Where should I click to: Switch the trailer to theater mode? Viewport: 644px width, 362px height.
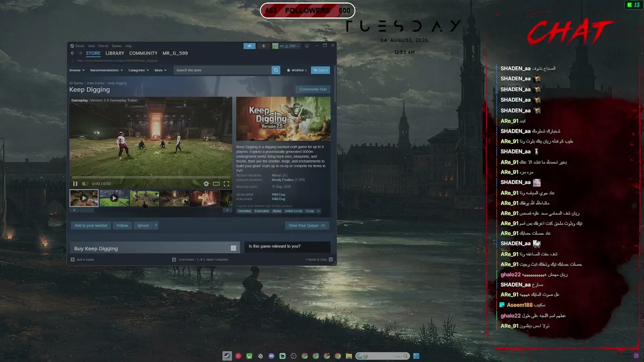(216, 184)
